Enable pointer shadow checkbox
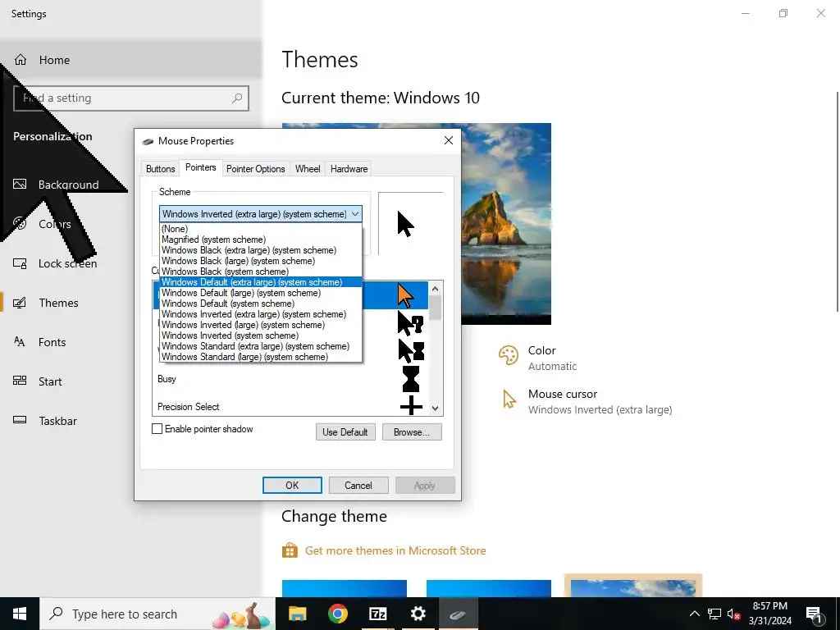Image resolution: width=840 pixels, height=630 pixels. point(157,428)
